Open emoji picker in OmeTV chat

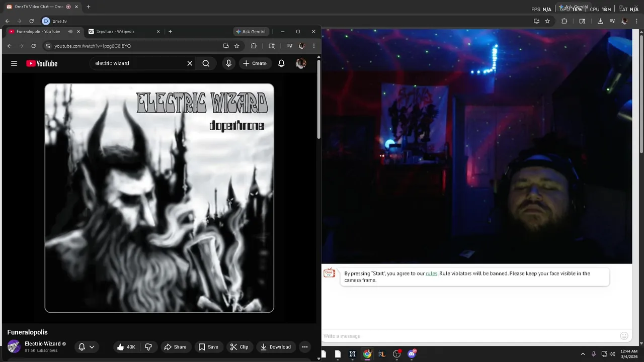[624, 336]
